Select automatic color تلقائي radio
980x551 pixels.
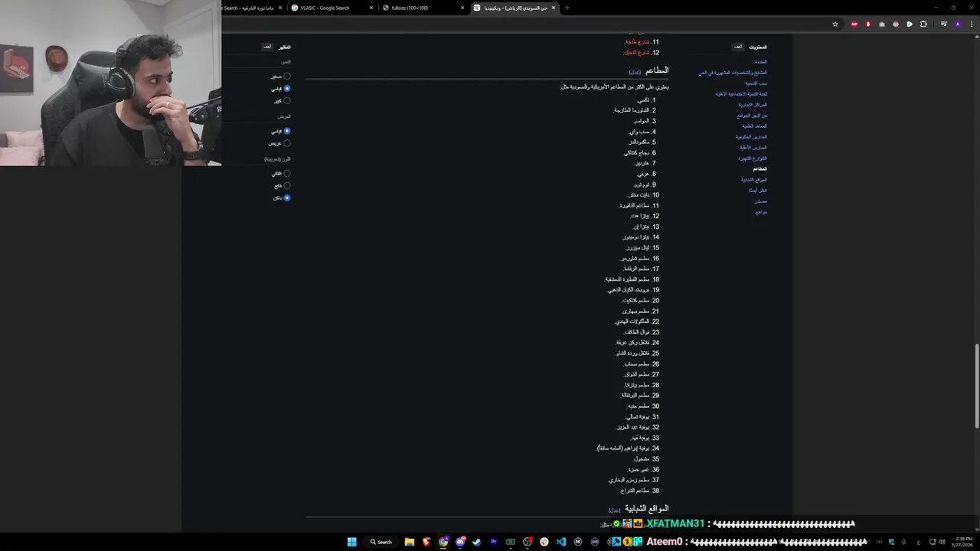[286, 174]
